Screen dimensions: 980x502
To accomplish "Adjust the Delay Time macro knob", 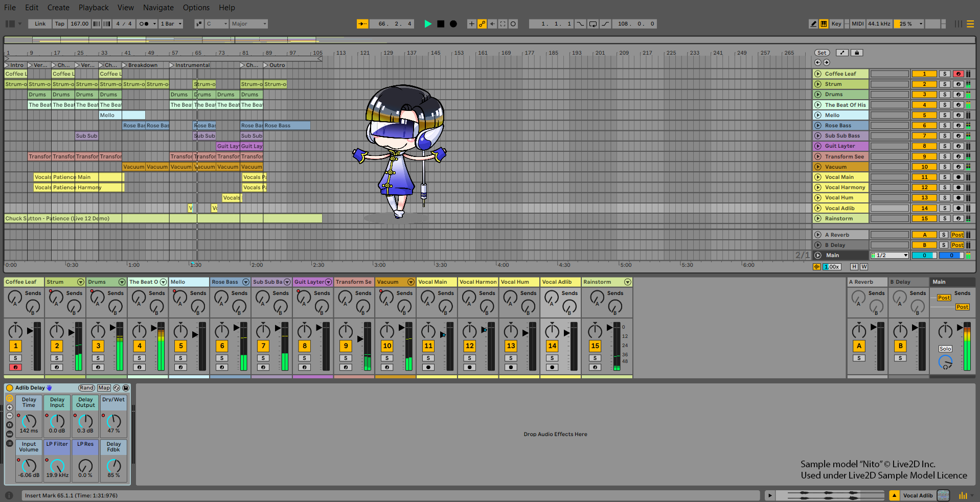I will (29, 421).
